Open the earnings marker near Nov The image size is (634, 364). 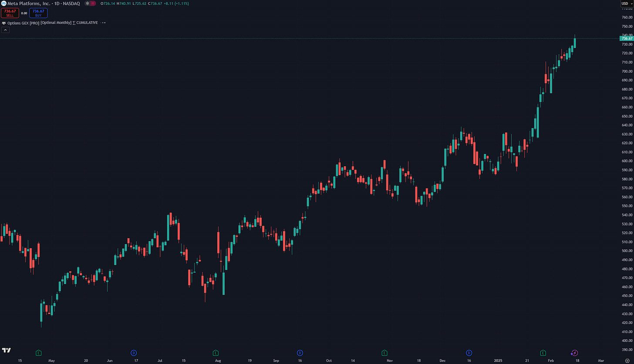pyautogui.click(x=384, y=353)
